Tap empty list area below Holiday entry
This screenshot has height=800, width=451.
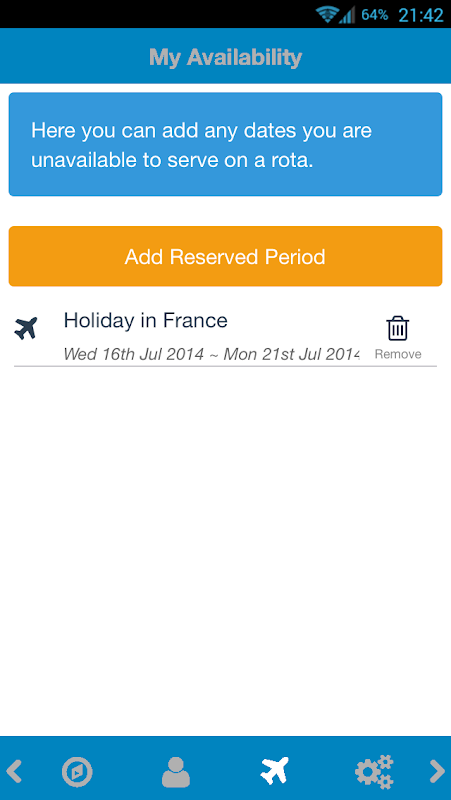(225, 550)
